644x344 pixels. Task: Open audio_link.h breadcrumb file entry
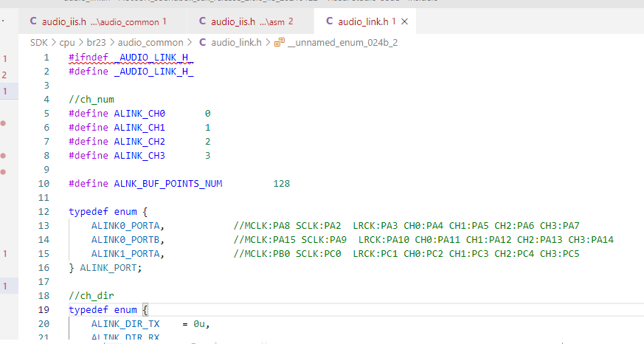(x=236, y=42)
